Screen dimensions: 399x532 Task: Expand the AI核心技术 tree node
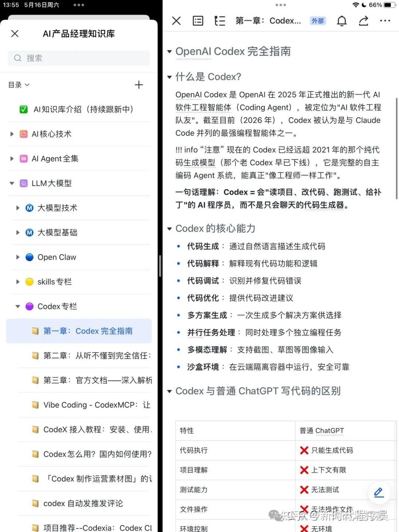[12, 134]
